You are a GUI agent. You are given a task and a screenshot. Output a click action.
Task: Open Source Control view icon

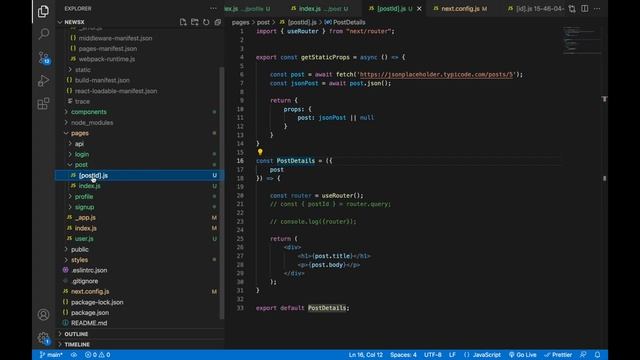(43, 58)
